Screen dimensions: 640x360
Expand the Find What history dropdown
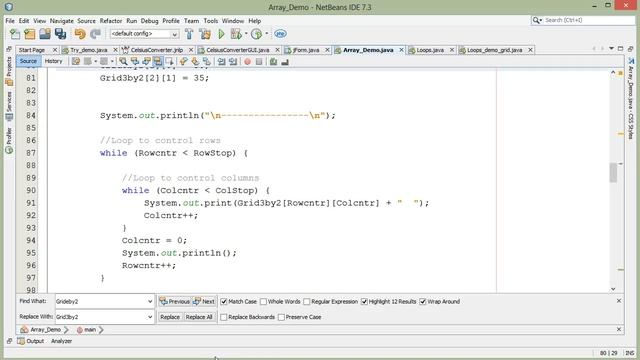pos(150,302)
